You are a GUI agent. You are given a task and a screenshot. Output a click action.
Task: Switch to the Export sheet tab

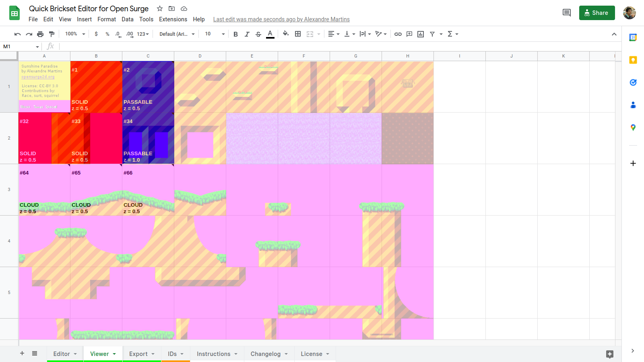(x=142, y=354)
